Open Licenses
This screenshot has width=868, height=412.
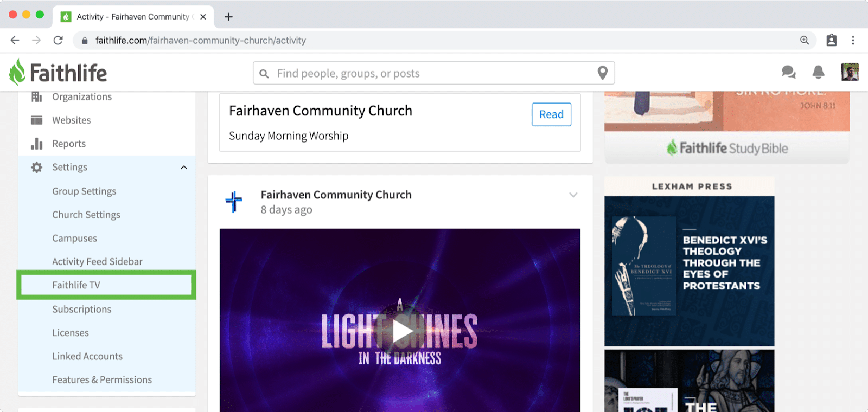71,333
